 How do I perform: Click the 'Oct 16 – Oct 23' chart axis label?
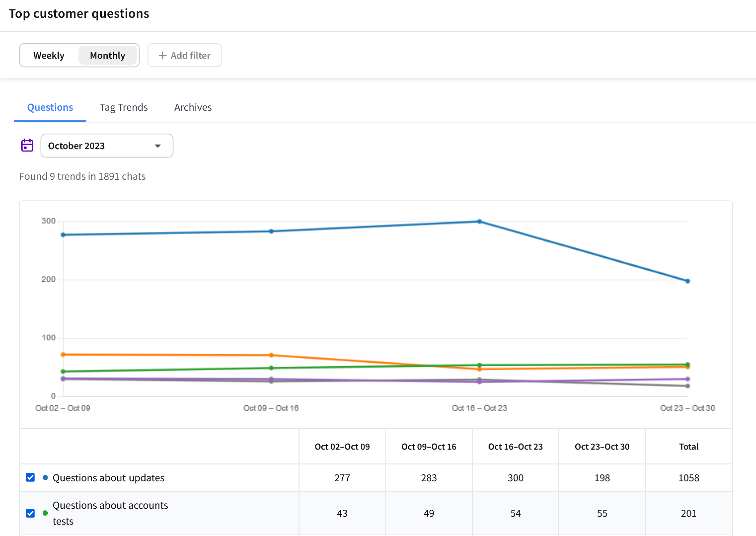point(479,408)
